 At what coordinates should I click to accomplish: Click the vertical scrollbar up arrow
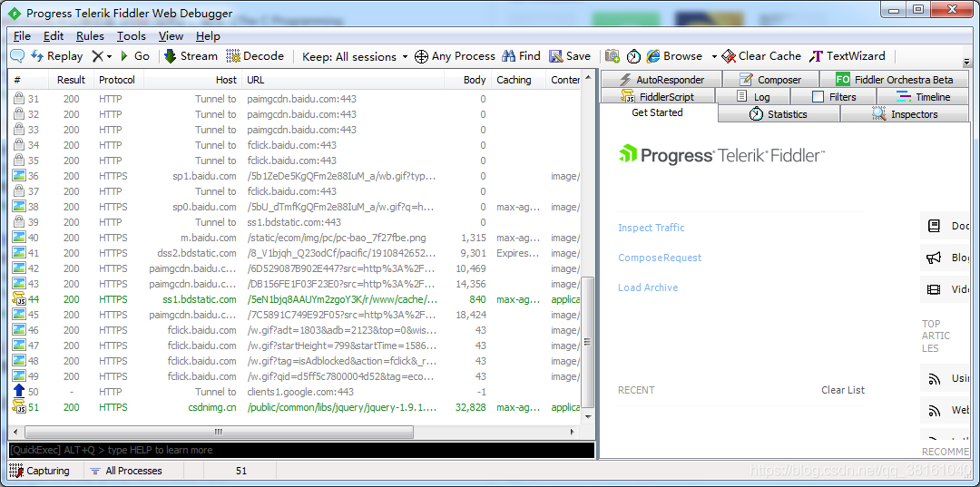coord(587,79)
